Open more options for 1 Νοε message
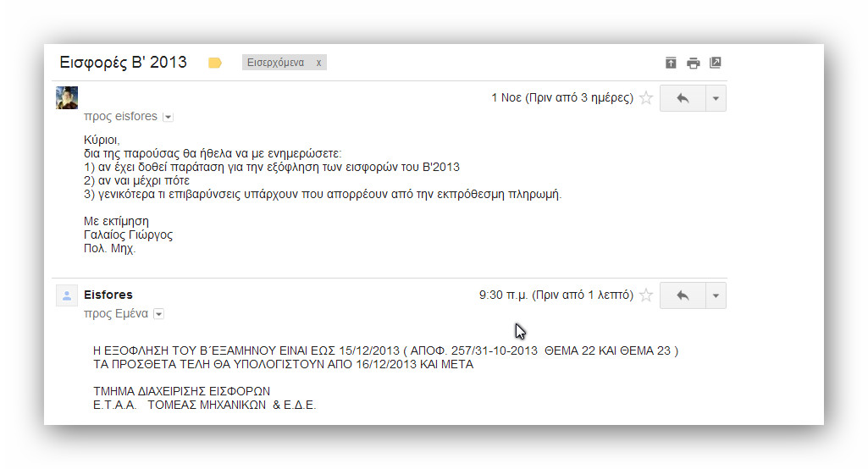Viewport: 868px width, 469px height. point(716,98)
